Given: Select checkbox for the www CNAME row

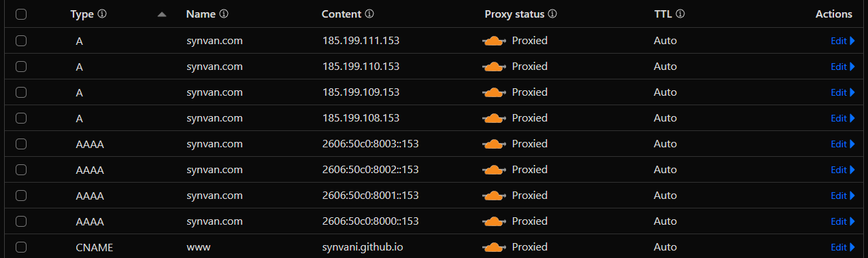Looking at the screenshot, I should [21, 247].
